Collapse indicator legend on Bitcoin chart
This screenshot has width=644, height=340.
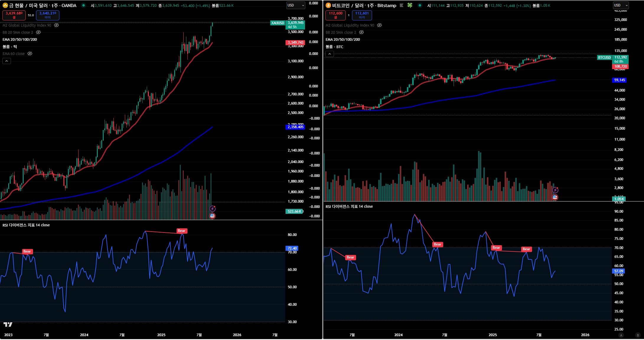tap(330, 54)
